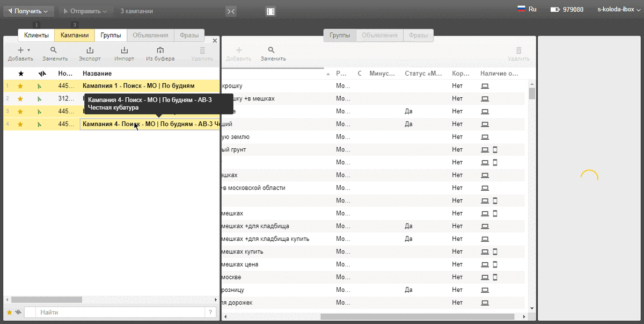
Task: Click Удалить trash icon in the groups panel
Action: click(518, 50)
